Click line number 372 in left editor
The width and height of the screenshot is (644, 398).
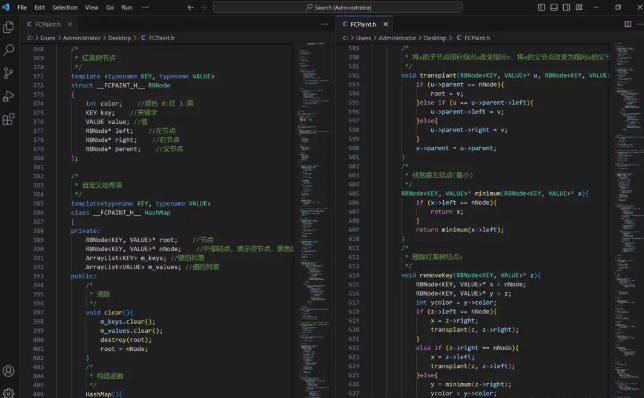coord(38,85)
